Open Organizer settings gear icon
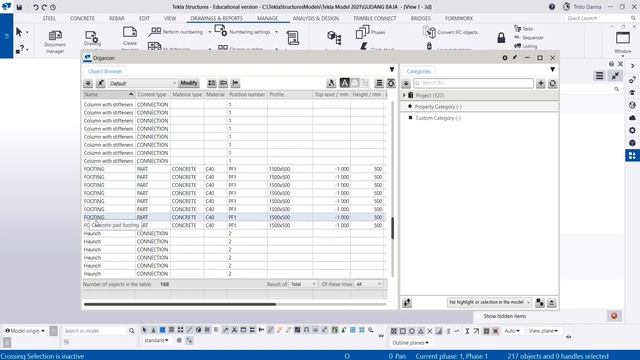Viewport: 640px width, 360px height. (505, 58)
